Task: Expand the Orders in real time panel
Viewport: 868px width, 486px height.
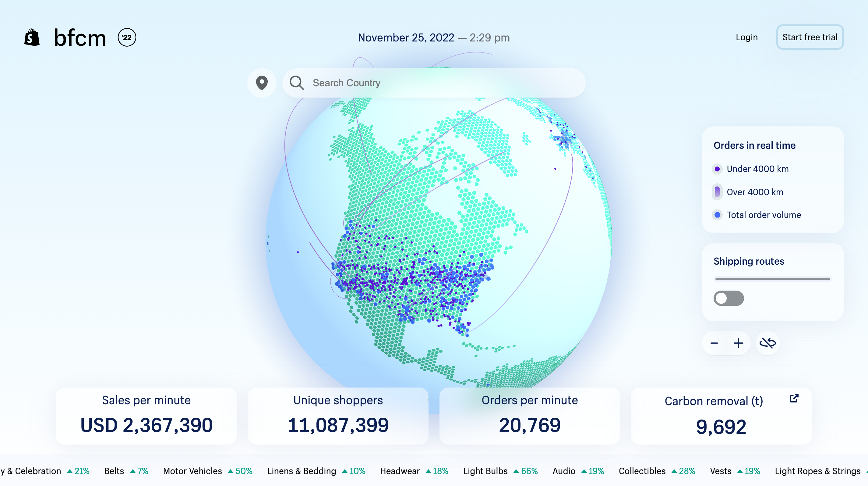Action: coord(754,146)
